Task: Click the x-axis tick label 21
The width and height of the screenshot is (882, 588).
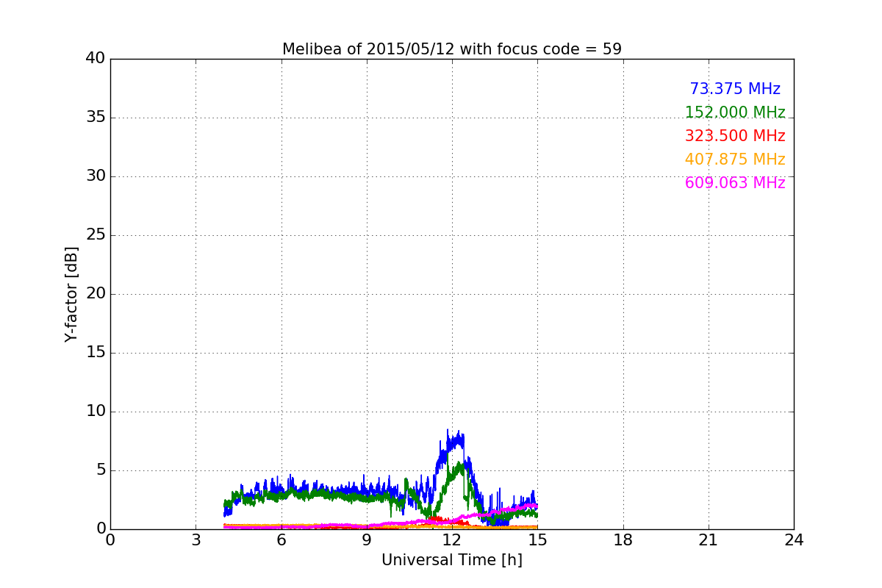Action: click(709, 540)
